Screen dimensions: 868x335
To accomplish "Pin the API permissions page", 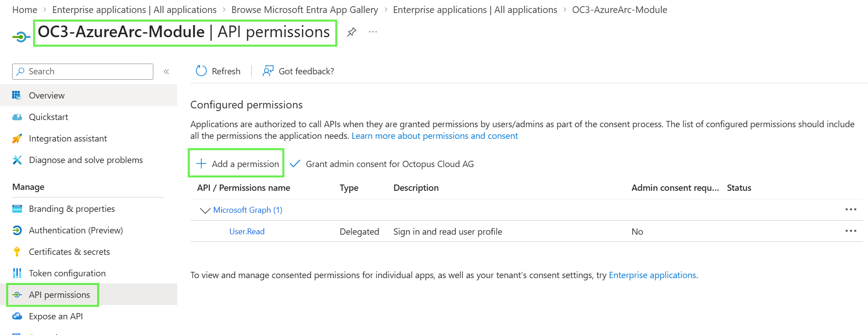I will click(x=352, y=32).
